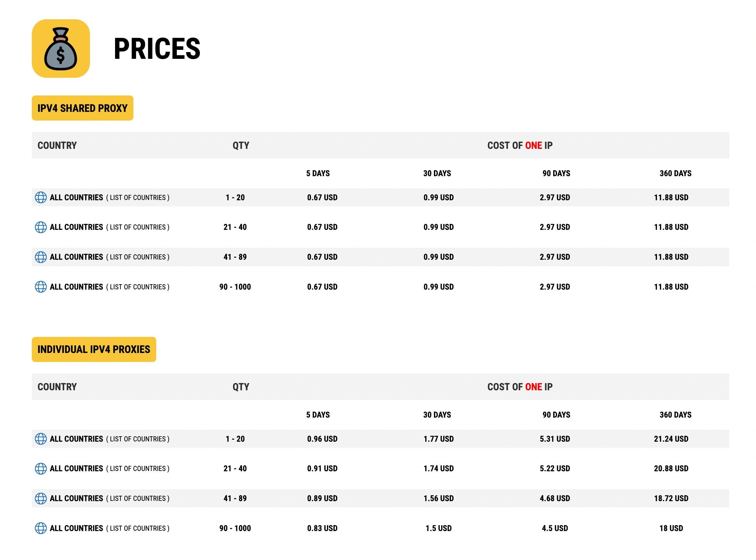Screen dimensions: 756x560
Task: Click globe icon in shared proxy 90 - 1000 row
Action: coord(41,287)
